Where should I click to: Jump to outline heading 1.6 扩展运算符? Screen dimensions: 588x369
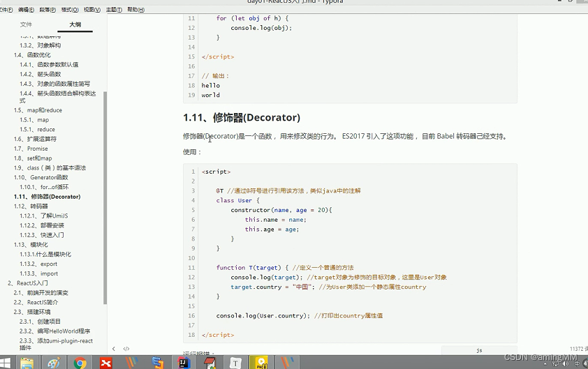35,139
